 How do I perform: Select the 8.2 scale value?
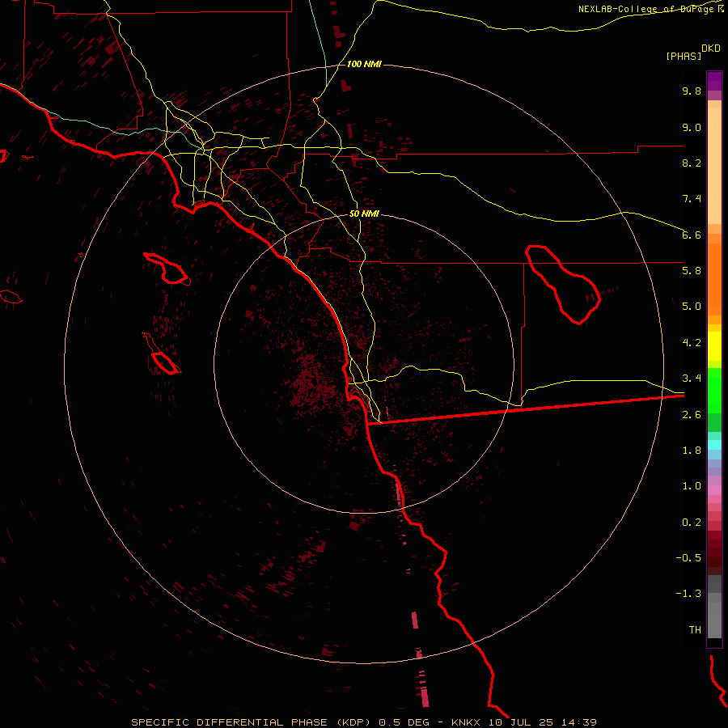point(692,163)
